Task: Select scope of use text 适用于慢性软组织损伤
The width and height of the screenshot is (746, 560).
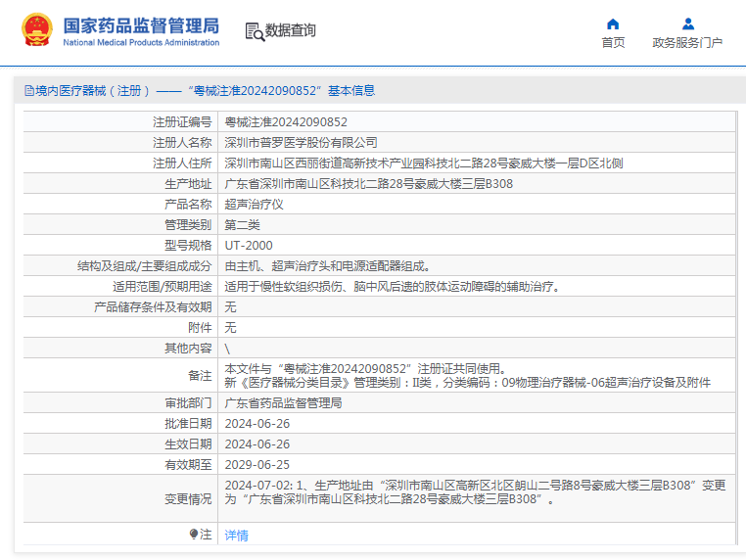Action: [393, 287]
